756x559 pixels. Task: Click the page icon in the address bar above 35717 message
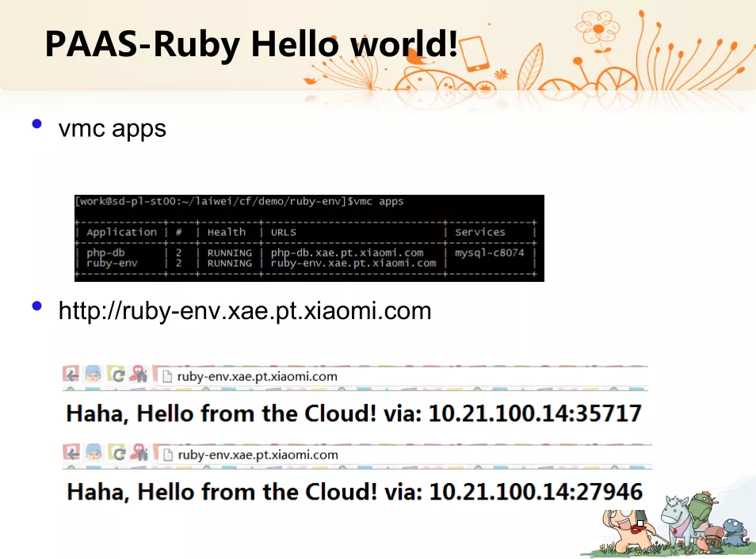(167, 376)
